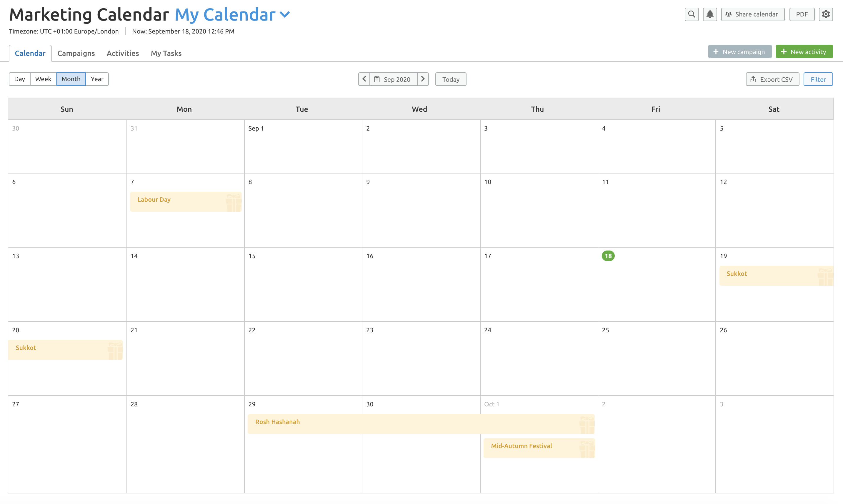
Task: Navigate to previous month using left arrow
Action: click(364, 79)
